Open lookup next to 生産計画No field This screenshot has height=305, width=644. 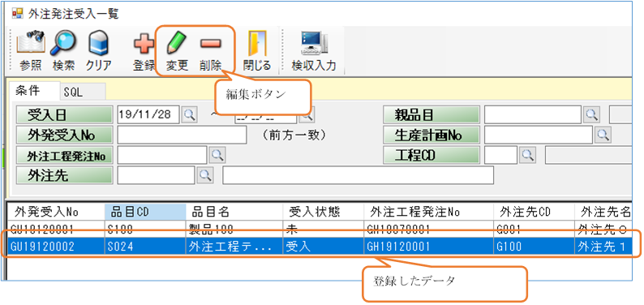click(603, 135)
